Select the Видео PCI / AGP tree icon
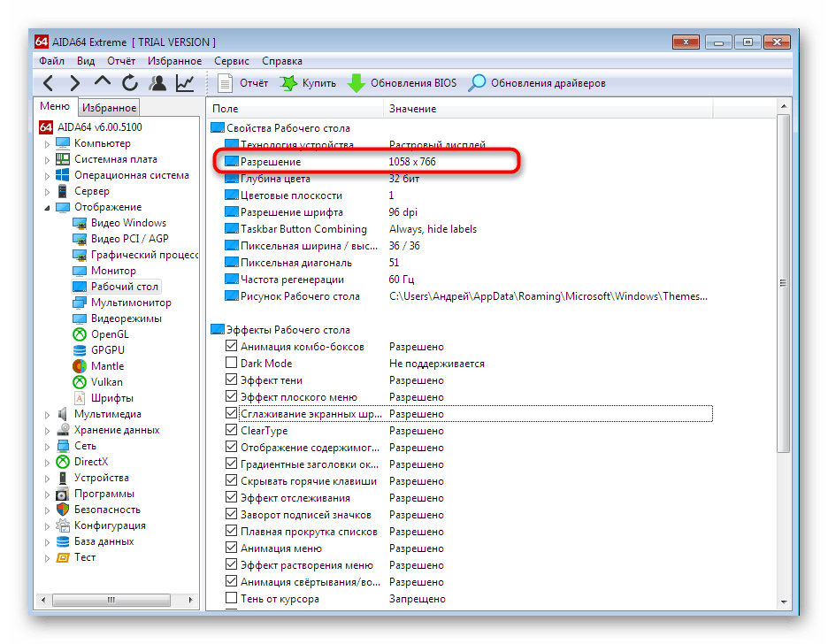Viewport: 828px width, 644px height. 80,239
